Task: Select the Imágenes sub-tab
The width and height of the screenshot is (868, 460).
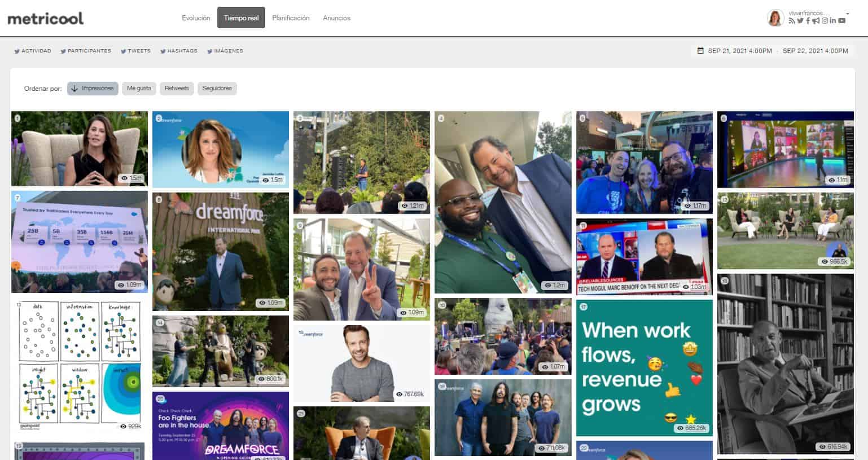Action: [x=225, y=51]
